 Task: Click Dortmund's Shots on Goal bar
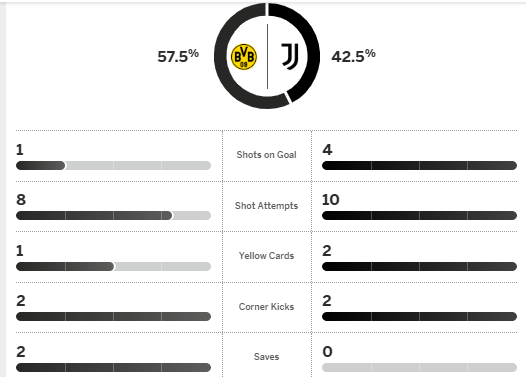click(x=113, y=165)
